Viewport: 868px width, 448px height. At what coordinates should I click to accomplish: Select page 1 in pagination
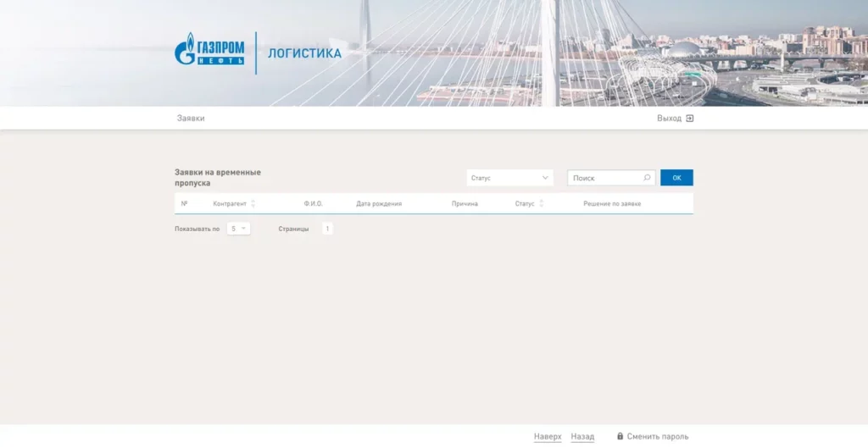pyautogui.click(x=327, y=229)
